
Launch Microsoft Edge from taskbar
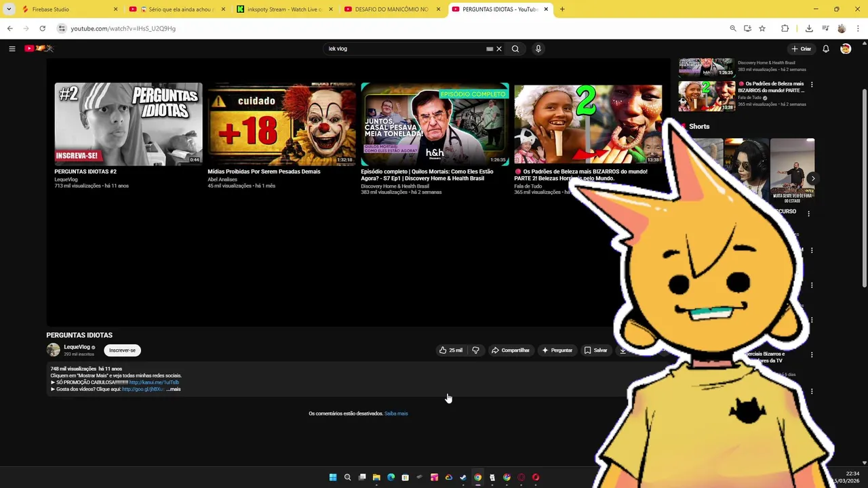pyautogui.click(x=391, y=477)
